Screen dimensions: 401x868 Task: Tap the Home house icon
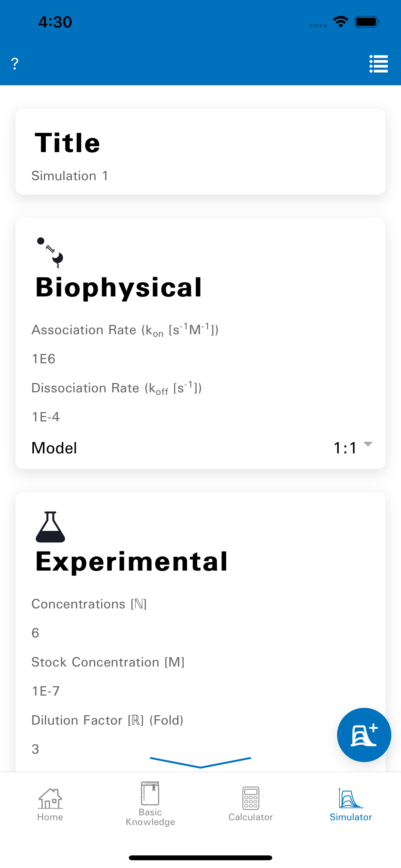point(50,799)
